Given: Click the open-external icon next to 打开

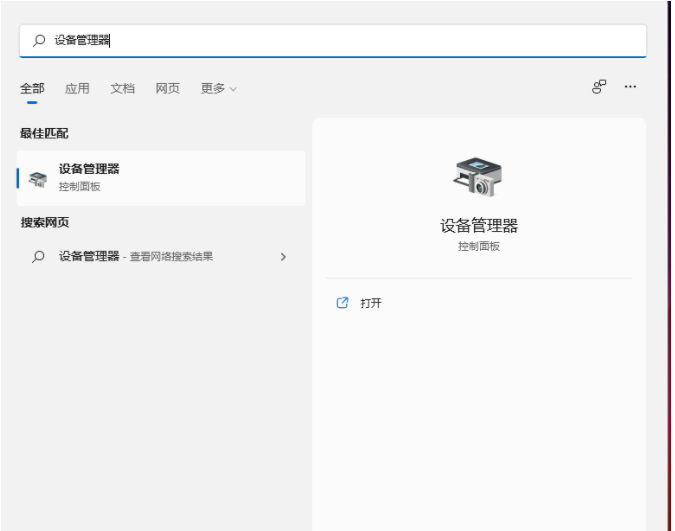Looking at the screenshot, I should [342, 303].
